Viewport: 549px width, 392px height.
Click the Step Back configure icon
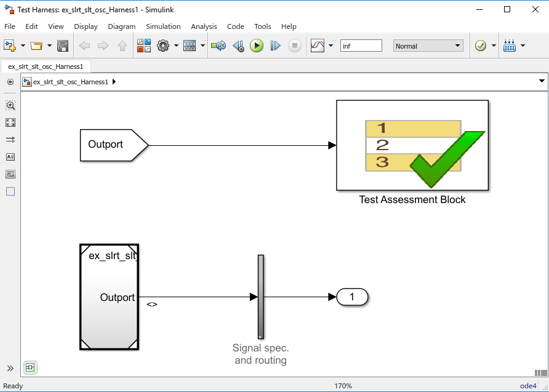(x=238, y=46)
